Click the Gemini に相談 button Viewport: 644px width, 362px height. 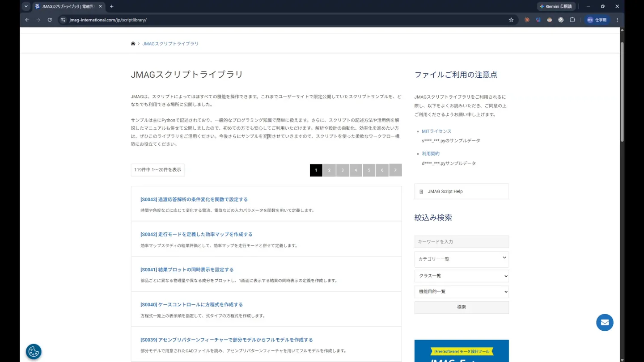point(556,7)
